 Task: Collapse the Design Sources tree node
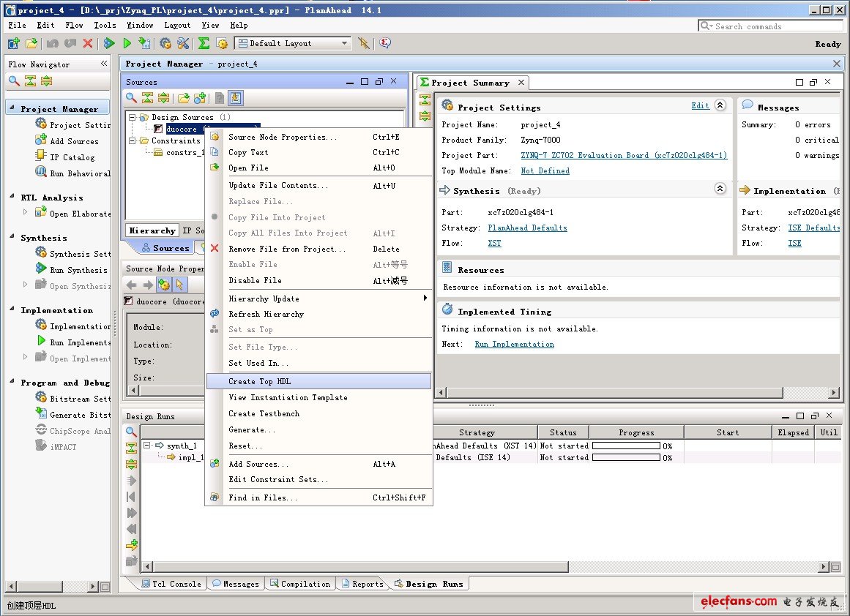coord(133,117)
